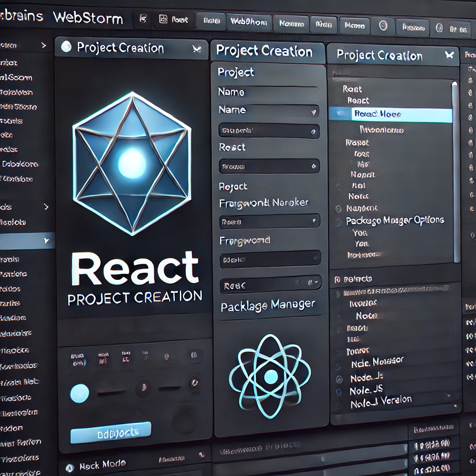Viewport: 476px width, 476px height.
Task: Open the Name dropdown in the middle panel
Action: click(269, 112)
